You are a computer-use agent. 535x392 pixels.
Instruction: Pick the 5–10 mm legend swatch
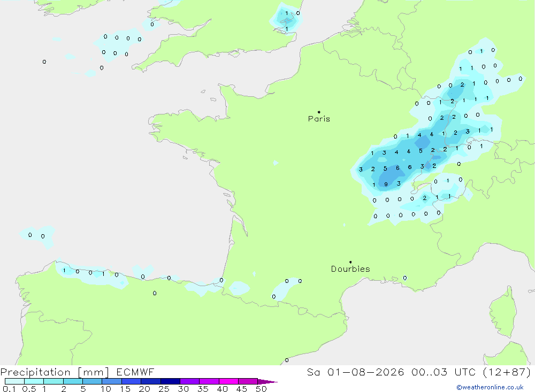(x=92, y=381)
